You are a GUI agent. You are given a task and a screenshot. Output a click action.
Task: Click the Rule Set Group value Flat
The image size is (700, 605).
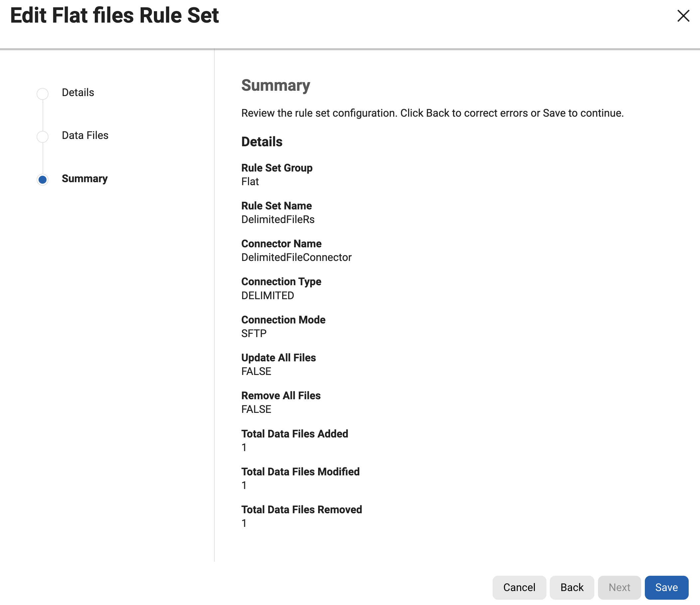click(250, 182)
